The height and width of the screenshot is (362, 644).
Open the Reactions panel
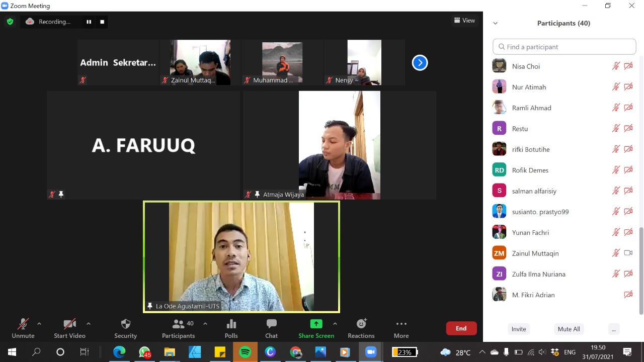click(x=361, y=328)
